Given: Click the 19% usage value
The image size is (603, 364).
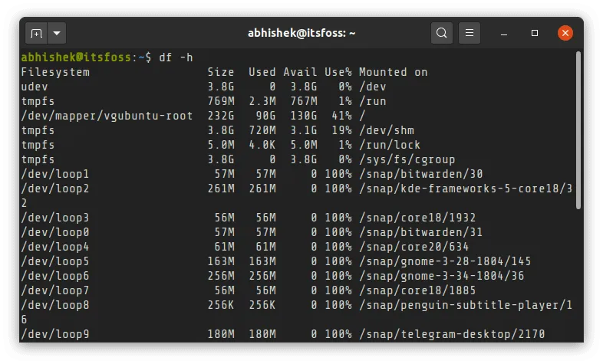Looking at the screenshot, I should tap(341, 130).
